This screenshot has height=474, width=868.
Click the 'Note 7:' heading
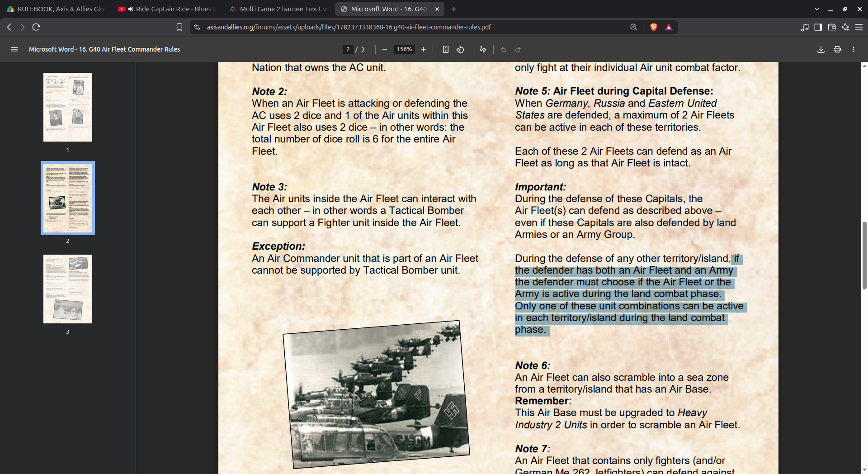[533, 449]
